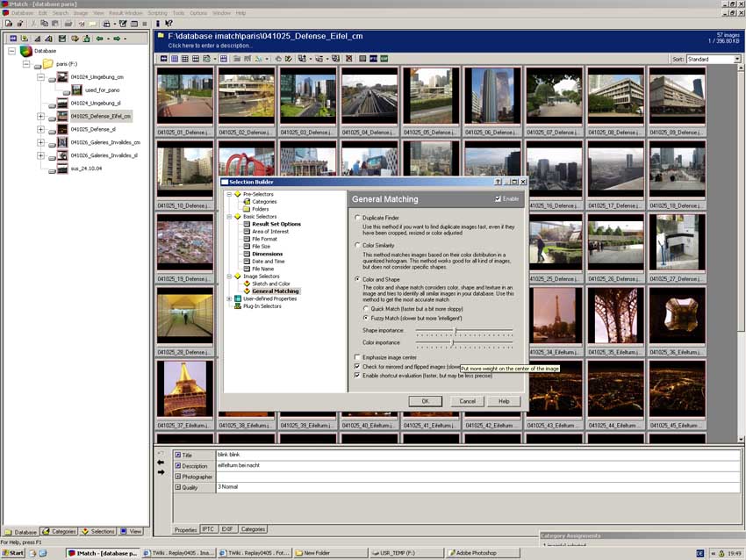This screenshot has width=746, height=560.
Task: Click the green back arrow in tree toolbar
Action: coord(100,39)
